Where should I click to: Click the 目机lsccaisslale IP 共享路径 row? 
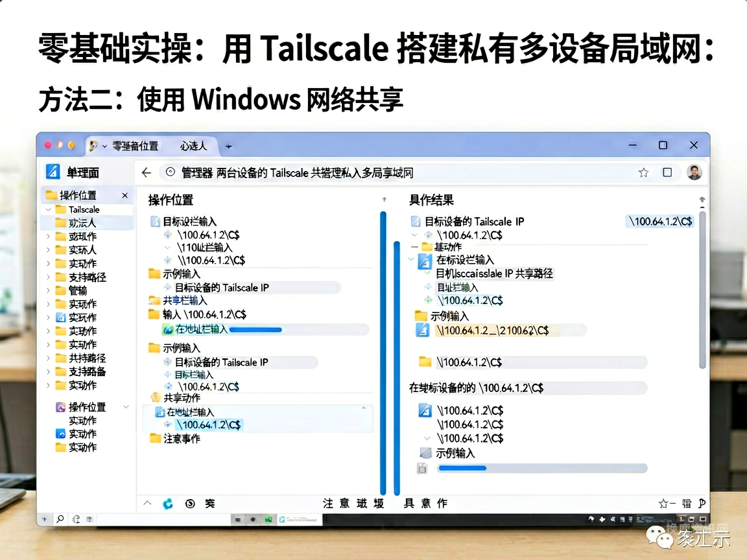click(494, 274)
